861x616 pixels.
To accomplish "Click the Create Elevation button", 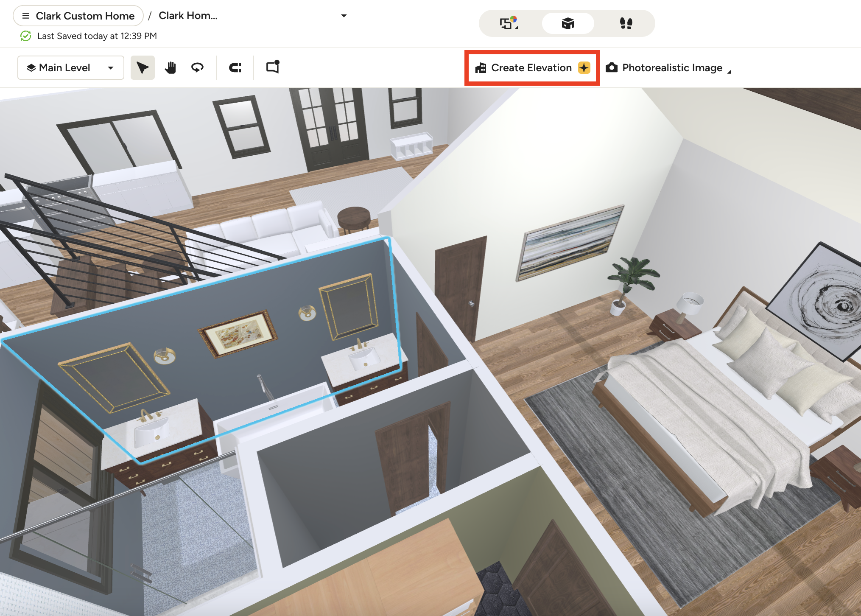I will pyautogui.click(x=531, y=68).
